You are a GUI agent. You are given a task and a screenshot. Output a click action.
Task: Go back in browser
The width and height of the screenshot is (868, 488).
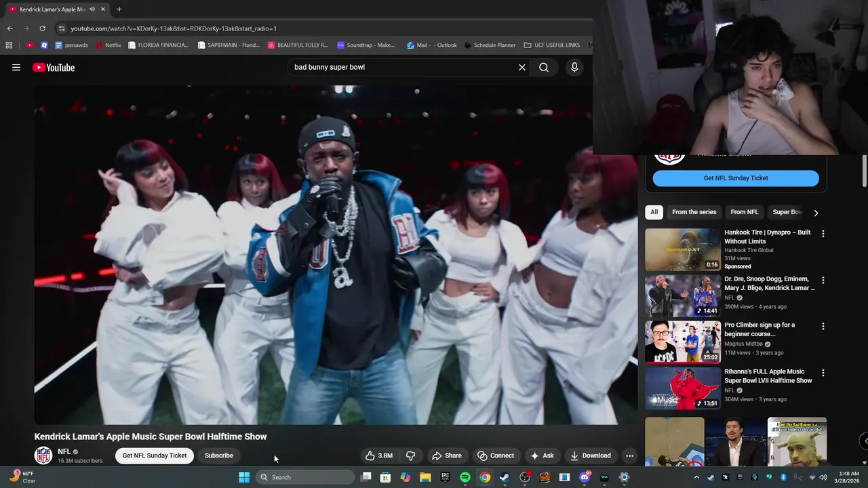(x=9, y=28)
